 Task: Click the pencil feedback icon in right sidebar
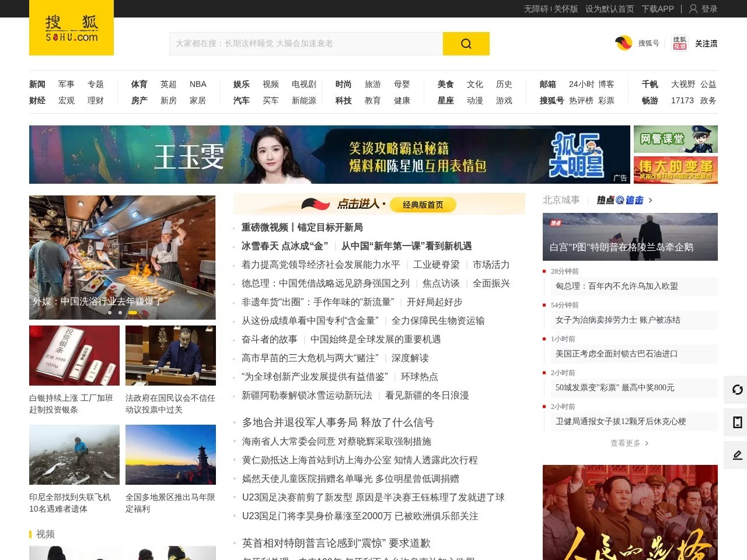736,455
